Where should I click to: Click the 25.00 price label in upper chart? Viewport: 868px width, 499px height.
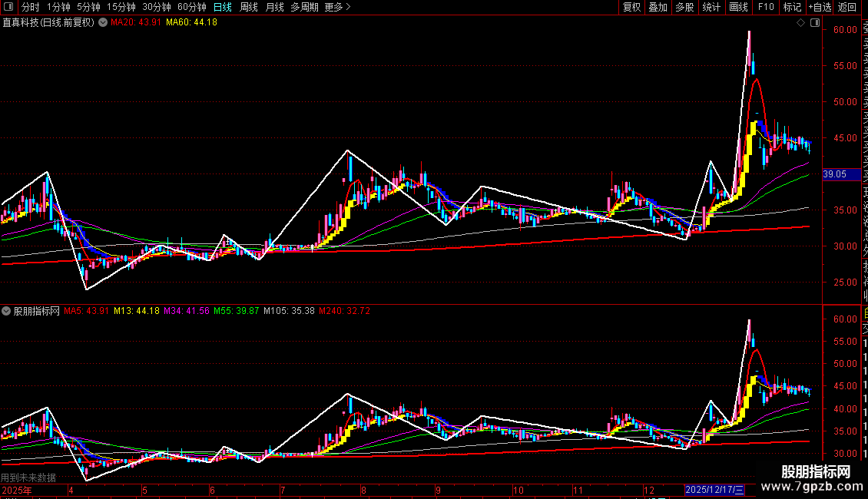(x=845, y=283)
